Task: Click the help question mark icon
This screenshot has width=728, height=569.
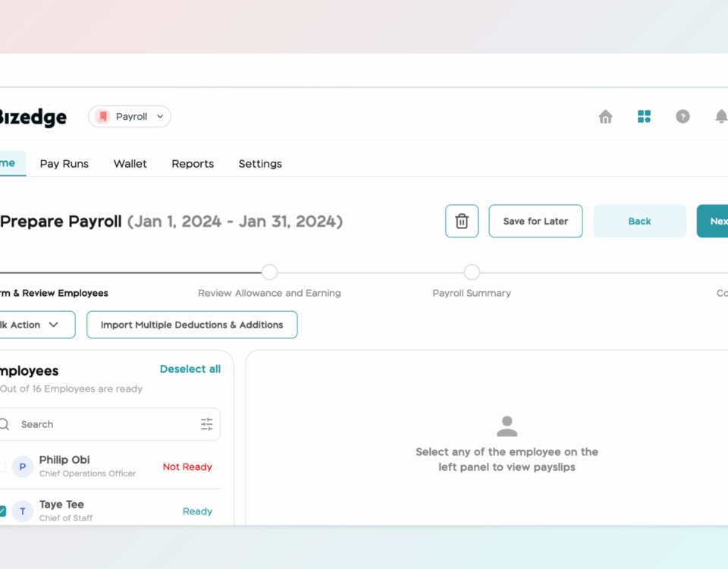Action: (x=682, y=117)
